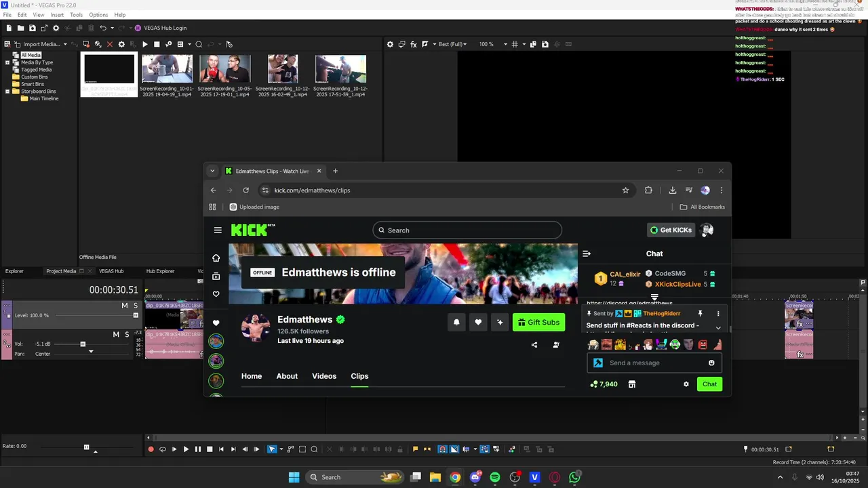Viewport: 868px width, 488px height.
Task: Click Video Preview properties gear icon
Action: (x=390, y=44)
